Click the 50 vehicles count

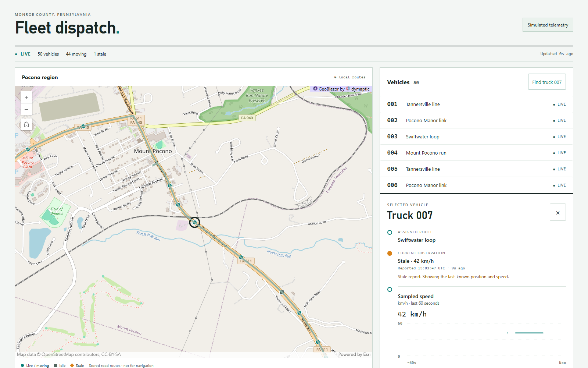click(48, 54)
